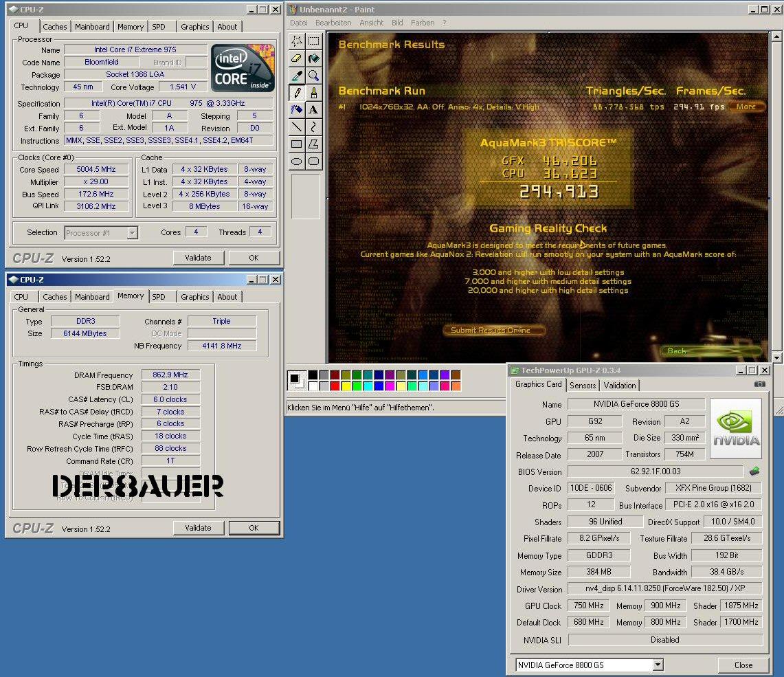This screenshot has width=784, height=677.
Task: Pick the straight Line tool
Action: point(297,127)
